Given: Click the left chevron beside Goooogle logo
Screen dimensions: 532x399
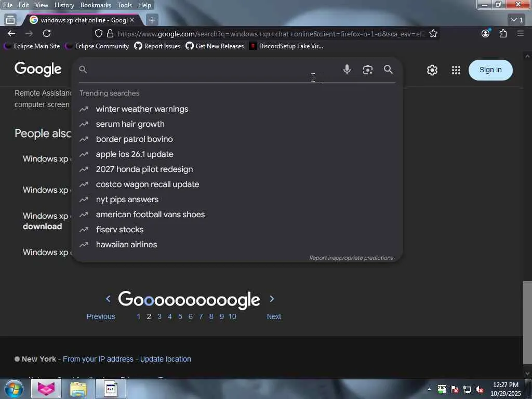Looking at the screenshot, I should point(108,299).
